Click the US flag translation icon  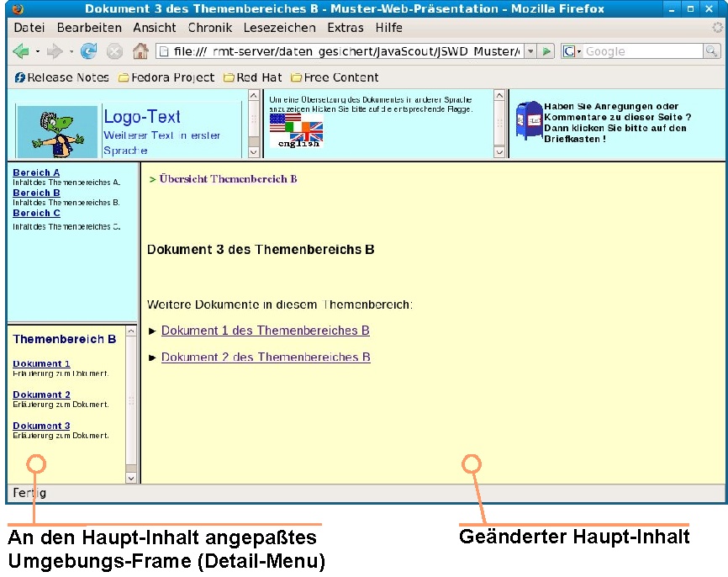[279, 123]
